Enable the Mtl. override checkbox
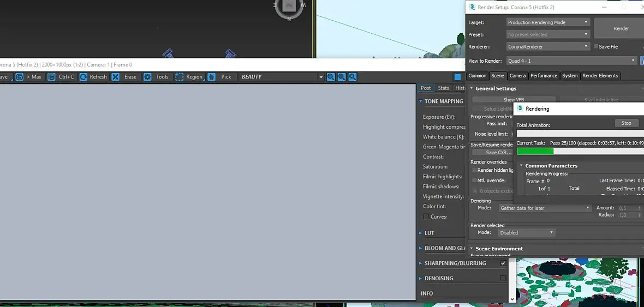 474,180
